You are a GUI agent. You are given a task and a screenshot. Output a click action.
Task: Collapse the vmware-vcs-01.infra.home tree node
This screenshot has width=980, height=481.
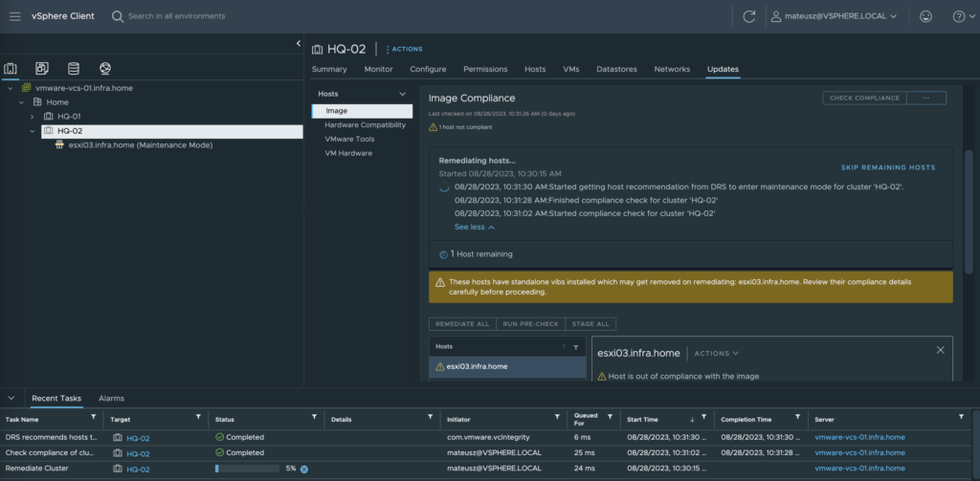click(x=10, y=89)
